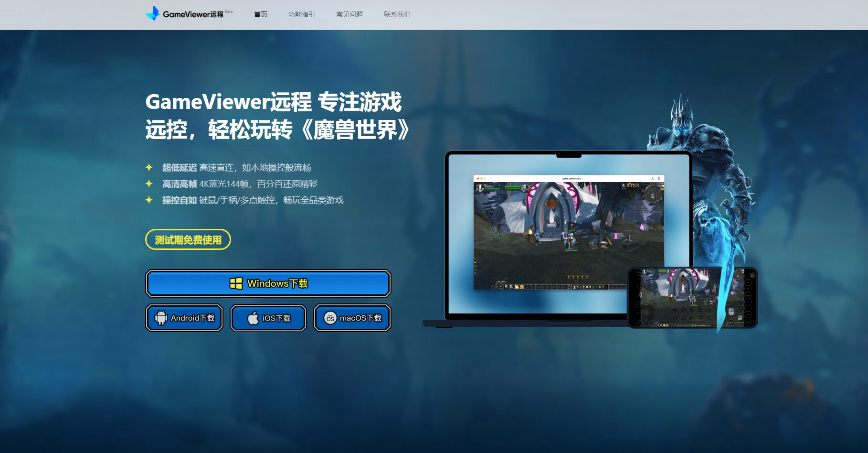Click the GameViewer远程 brand text
Viewport: 868px width, 453px height.
[193, 14]
